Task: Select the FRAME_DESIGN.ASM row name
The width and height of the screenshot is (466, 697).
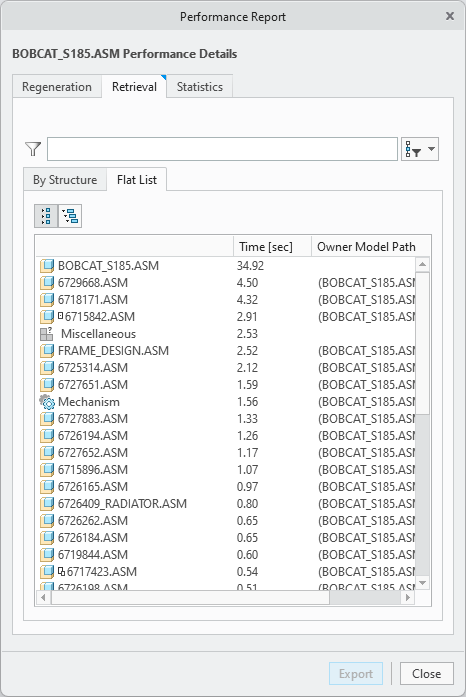Action: coord(113,351)
